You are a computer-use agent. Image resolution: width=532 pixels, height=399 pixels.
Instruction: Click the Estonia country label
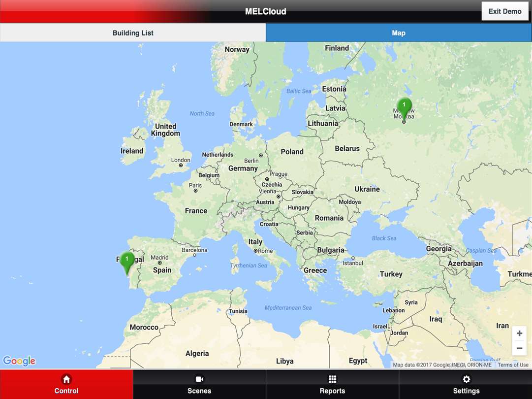coord(334,89)
